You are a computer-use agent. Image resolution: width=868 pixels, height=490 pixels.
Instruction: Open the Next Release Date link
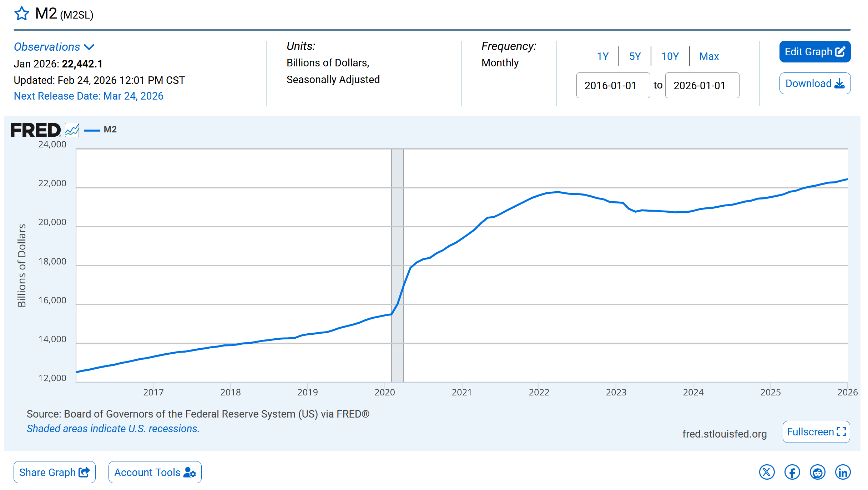89,96
